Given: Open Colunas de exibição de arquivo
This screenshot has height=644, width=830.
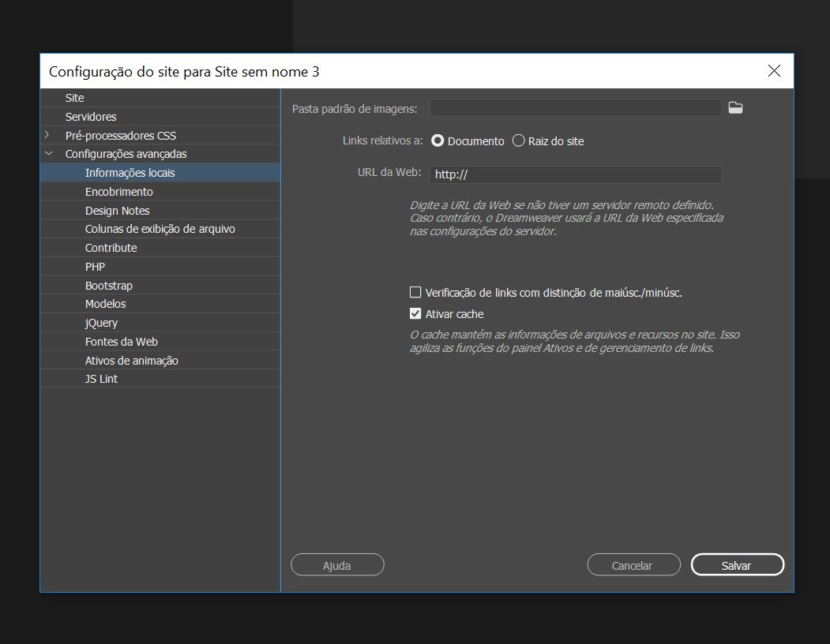Looking at the screenshot, I should click(160, 229).
